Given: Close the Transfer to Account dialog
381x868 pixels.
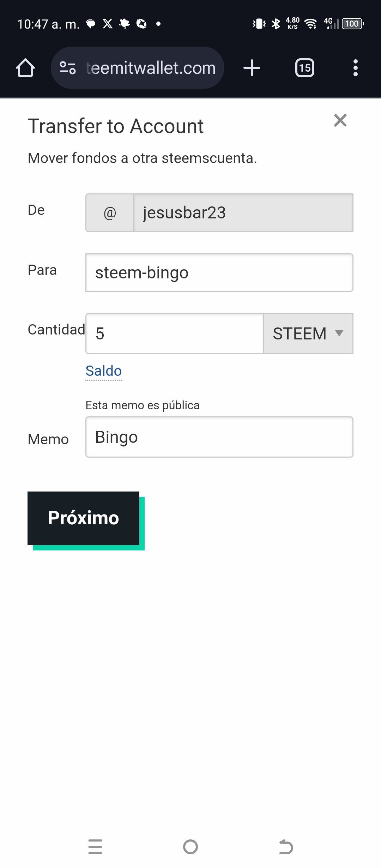Looking at the screenshot, I should tap(340, 120).
